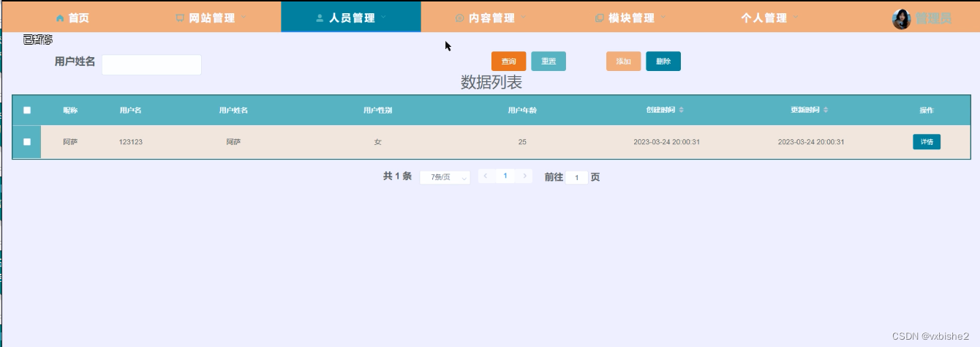Image resolution: width=980 pixels, height=347 pixels.
Task: Click the 查询 search button
Action: click(x=508, y=61)
